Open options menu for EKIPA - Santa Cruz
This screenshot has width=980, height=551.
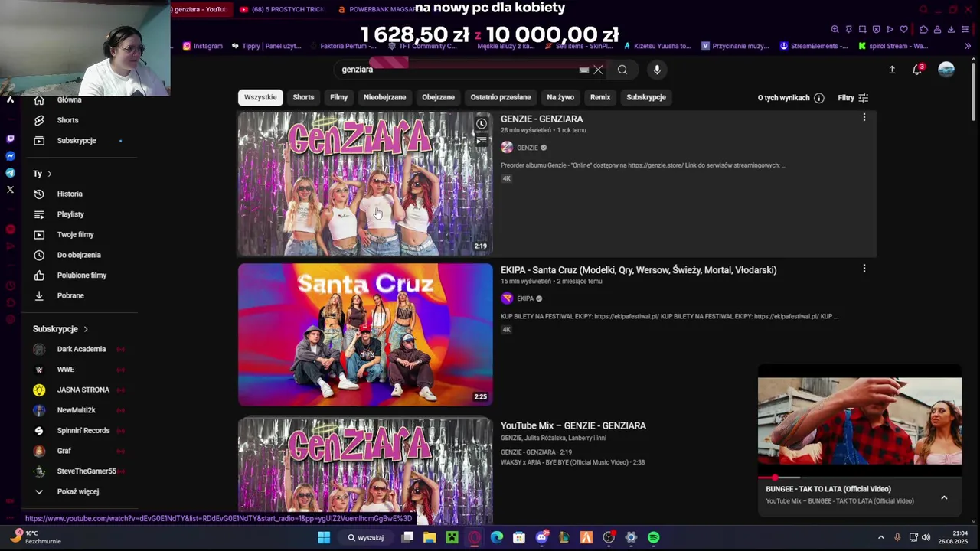click(x=864, y=269)
